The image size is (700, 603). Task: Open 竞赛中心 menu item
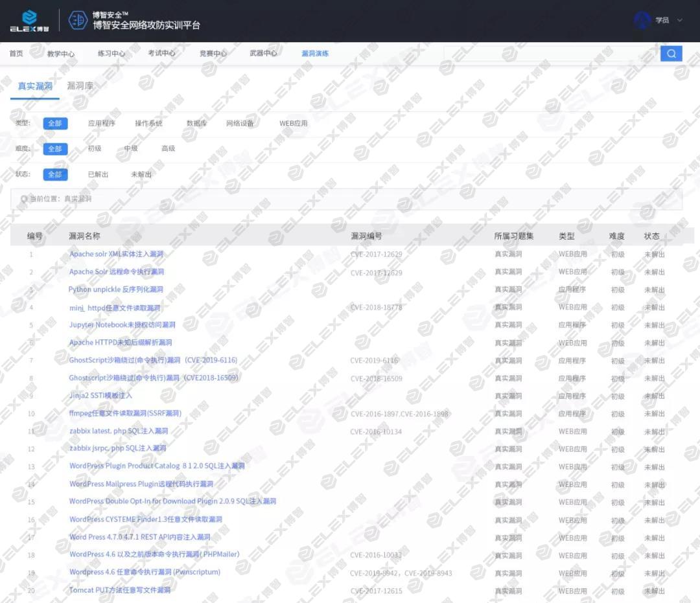[x=213, y=54]
